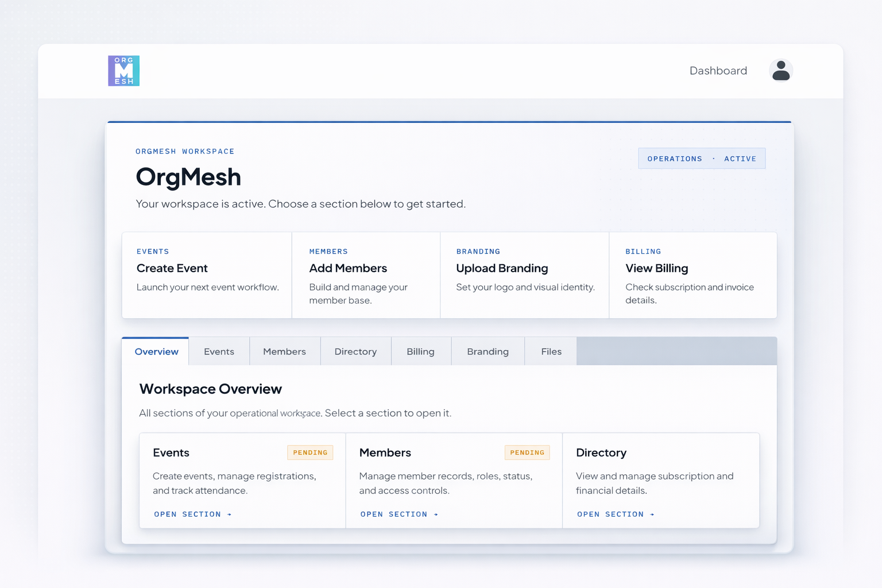Open the Billing tab
The width and height of the screenshot is (882, 588).
click(x=421, y=351)
